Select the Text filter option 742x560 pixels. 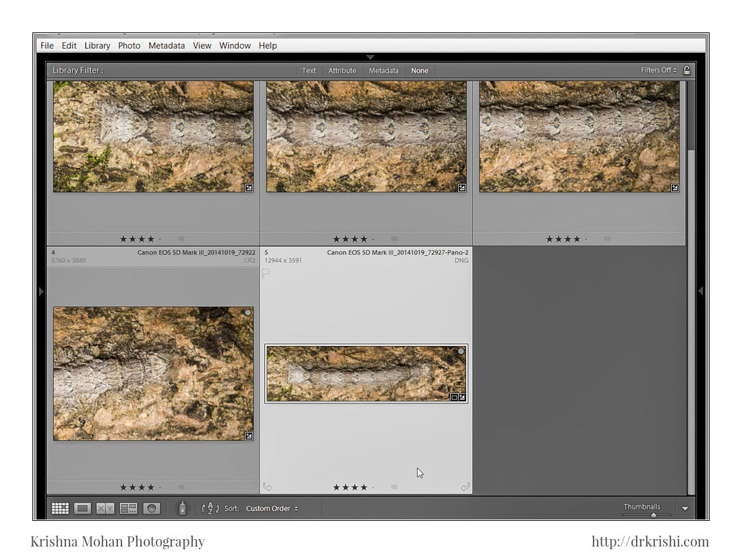(x=309, y=70)
